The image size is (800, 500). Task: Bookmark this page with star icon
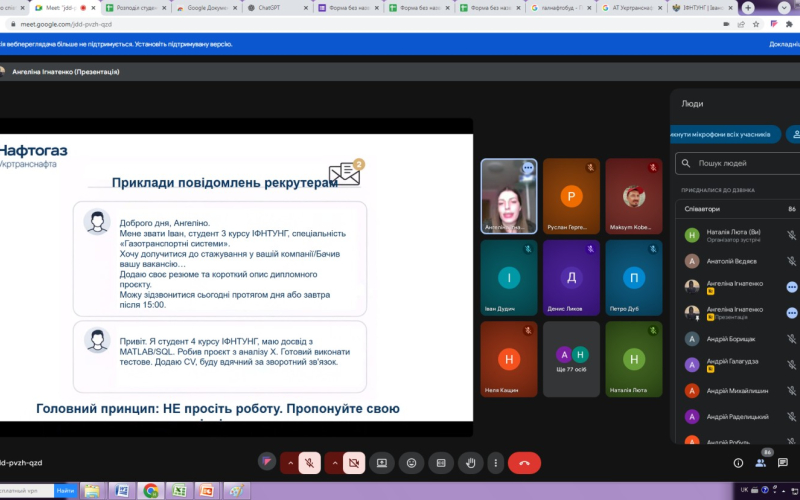(756, 24)
